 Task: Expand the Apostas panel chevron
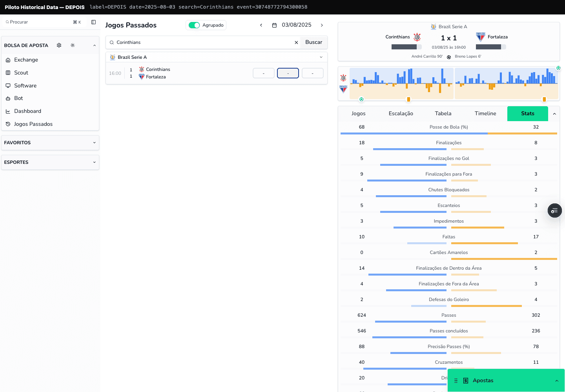(x=556, y=381)
